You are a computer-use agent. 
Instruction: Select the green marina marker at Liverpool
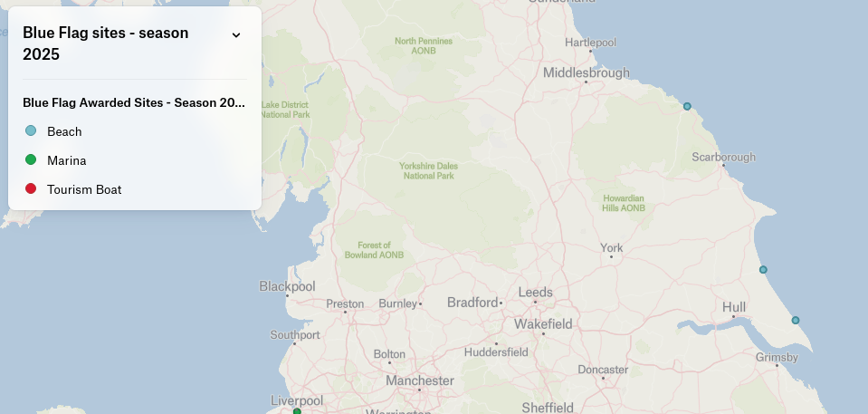[x=297, y=411]
